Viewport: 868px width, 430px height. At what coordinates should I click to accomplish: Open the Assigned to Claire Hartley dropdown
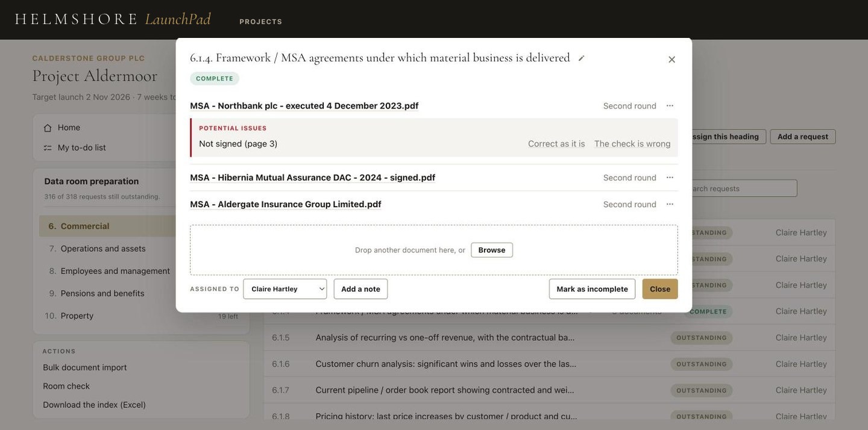pyautogui.click(x=285, y=289)
